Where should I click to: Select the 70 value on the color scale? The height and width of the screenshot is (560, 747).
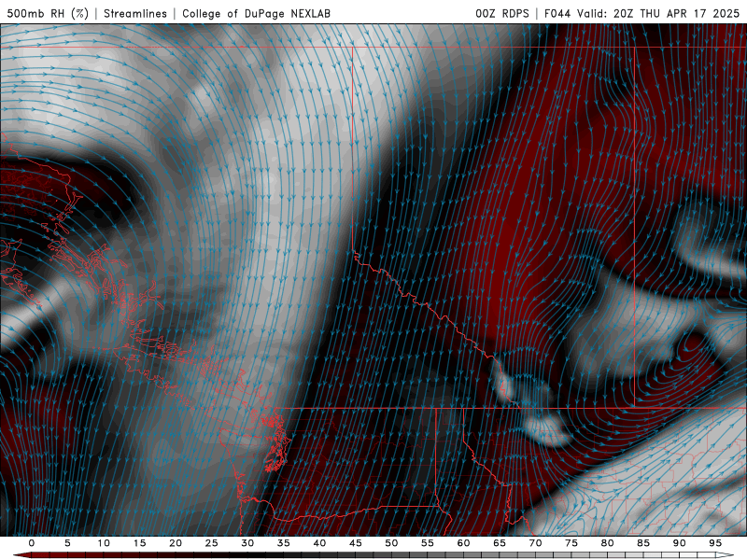pos(535,543)
